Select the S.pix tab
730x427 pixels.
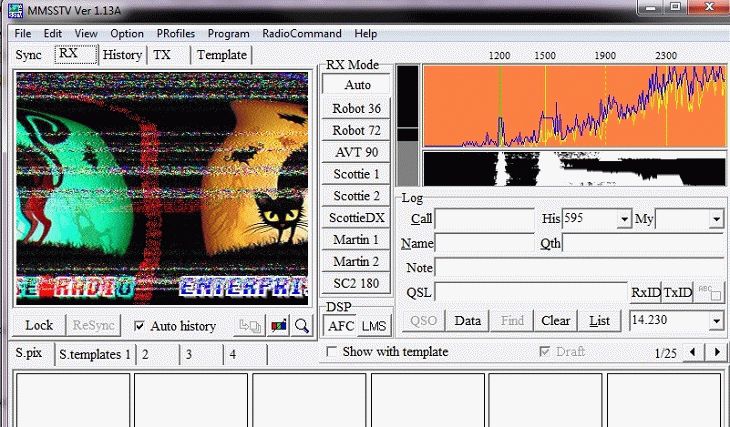point(30,353)
